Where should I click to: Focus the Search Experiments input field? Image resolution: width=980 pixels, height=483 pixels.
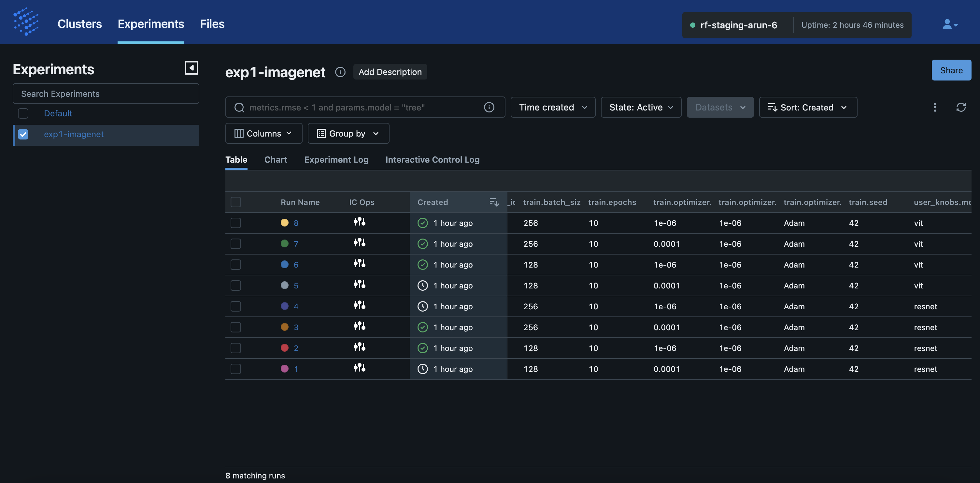pos(106,94)
